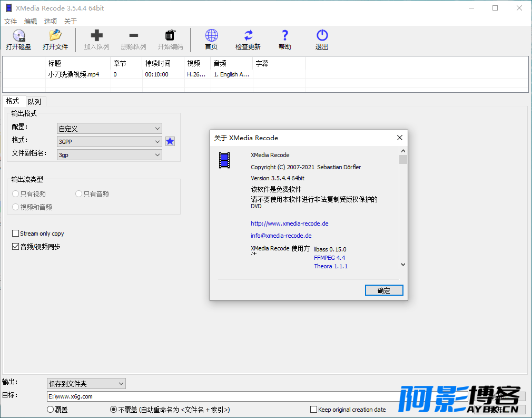The width and height of the screenshot is (532, 418).
Task: Enable the Stream only copy checkbox
Action: click(15, 234)
